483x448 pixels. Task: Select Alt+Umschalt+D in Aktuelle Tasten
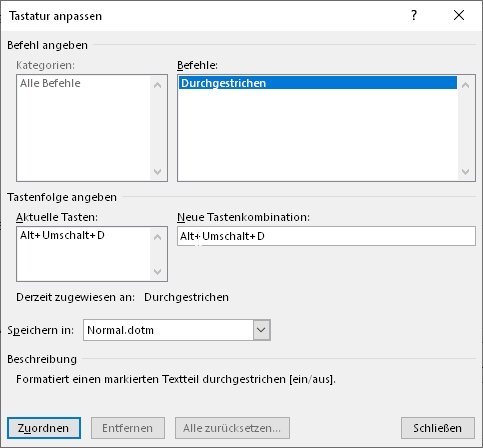(62, 235)
